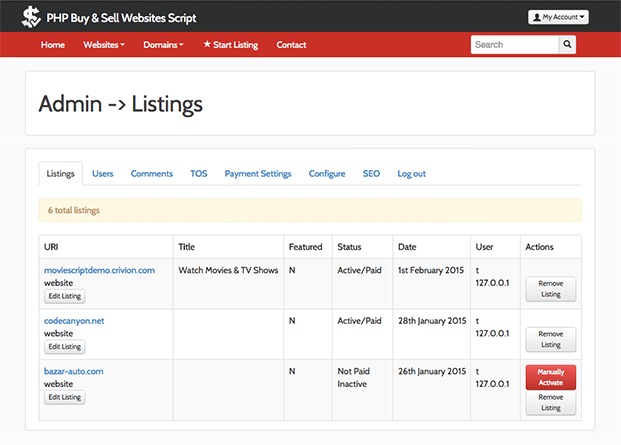The width and height of the screenshot is (621, 445).
Task: Remove the moviescriptdemo.crivion.com listing
Action: (550, 289)
